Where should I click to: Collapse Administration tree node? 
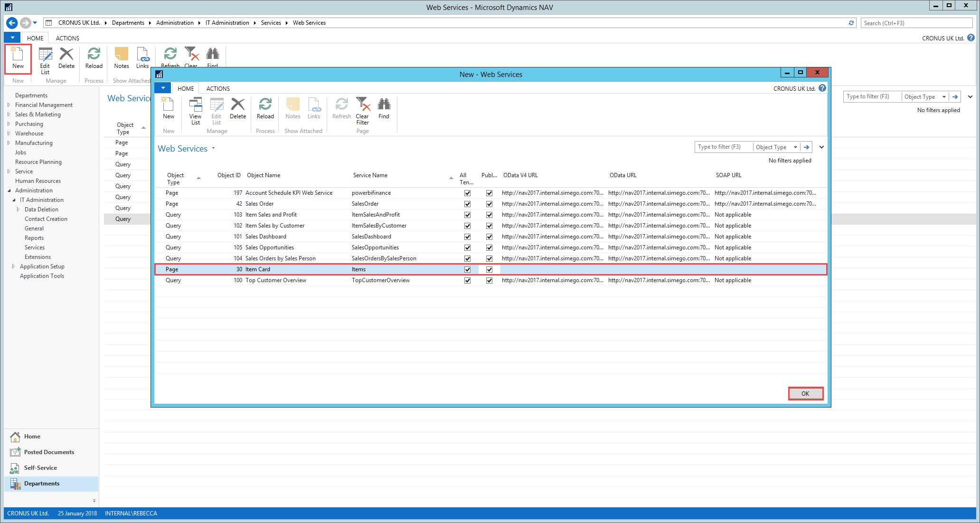[x=9, y=190]
